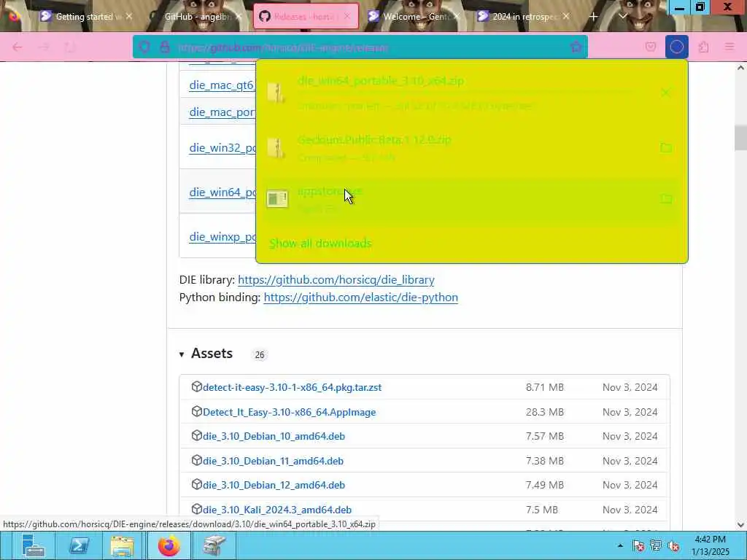Open the Extensions puzzle icon
This screenshot has height=560, width=747.
[x=703, y=47]
